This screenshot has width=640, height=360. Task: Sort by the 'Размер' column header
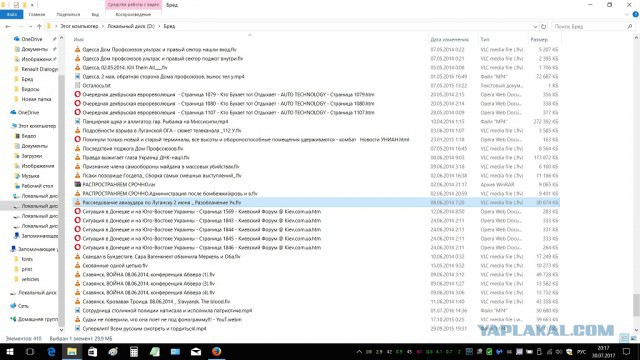coord(539,40)
